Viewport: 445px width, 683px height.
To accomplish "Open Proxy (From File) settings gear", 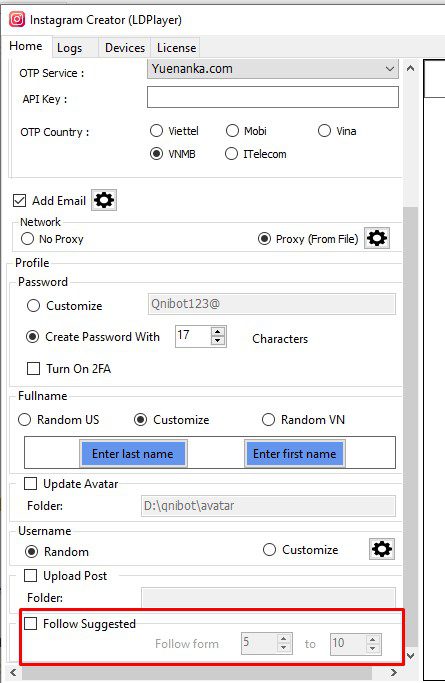I will click(x=377, y=238).
